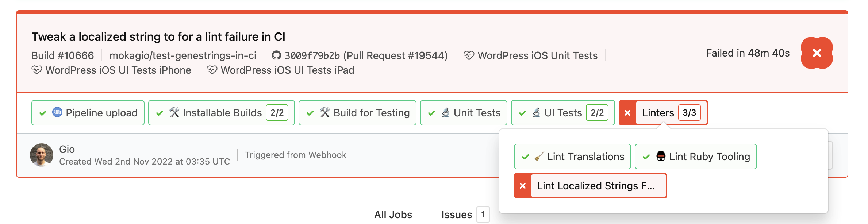The image size is (868, 224).
Task: Click the 2/2 badge on Installable Builds
Action: (x=277, y=113)
